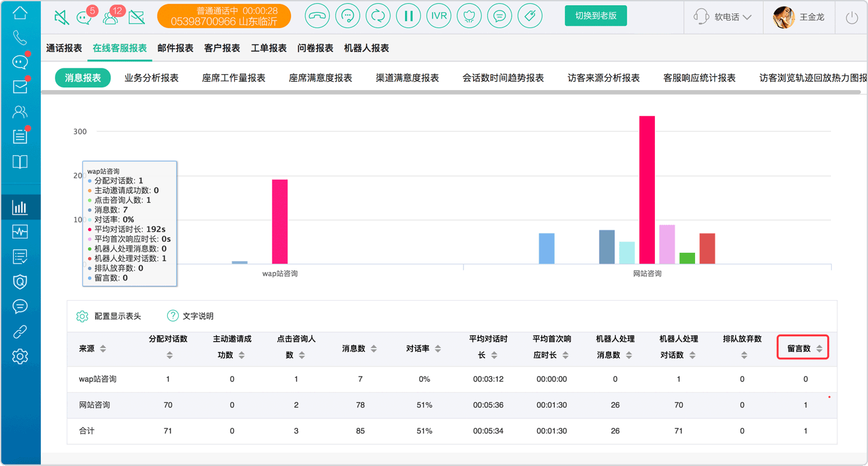Click the crossed-out mail icon
This screenshot has width=868, height=466.
[x=136, y=17]
